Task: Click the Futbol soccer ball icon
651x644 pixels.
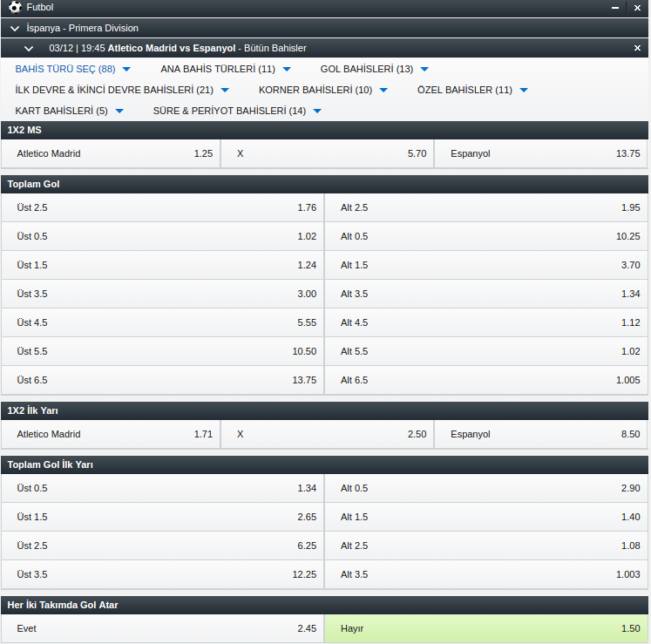Action: point(15,7)
